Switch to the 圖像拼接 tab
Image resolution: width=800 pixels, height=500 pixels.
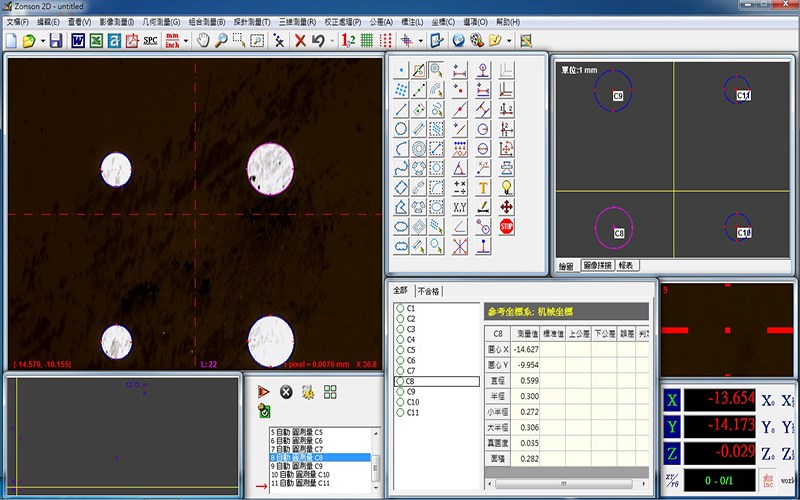tap(597, 265)
